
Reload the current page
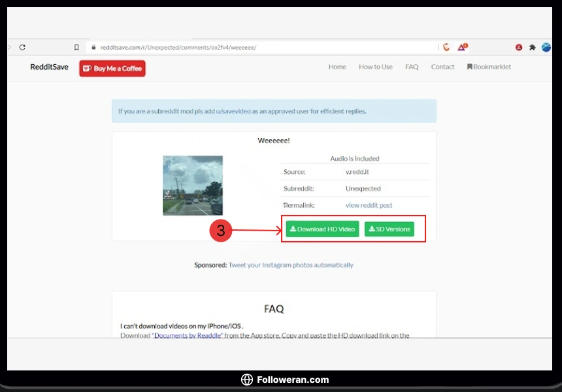(23, 47)
